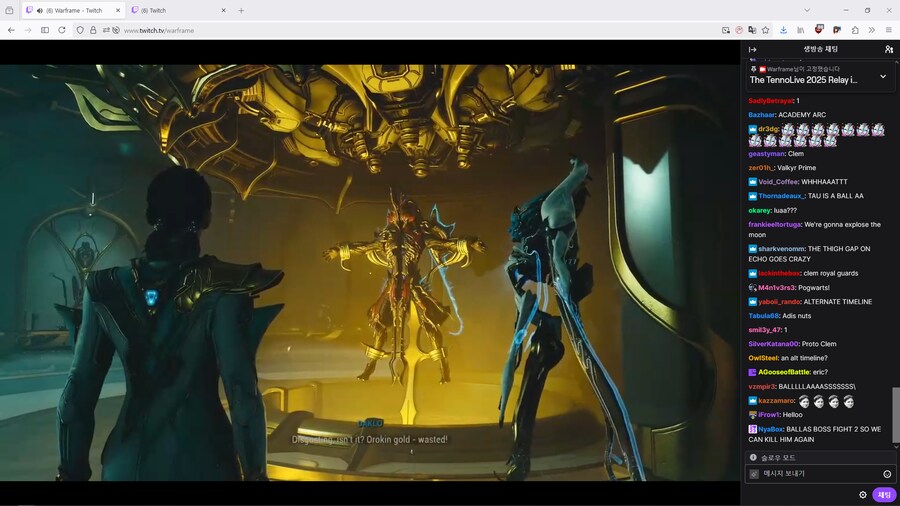This screenshot has width=900, height=506.
Task: Show more toolbar tools overflow
Action: pyautogui.click(x=871, y=30)
